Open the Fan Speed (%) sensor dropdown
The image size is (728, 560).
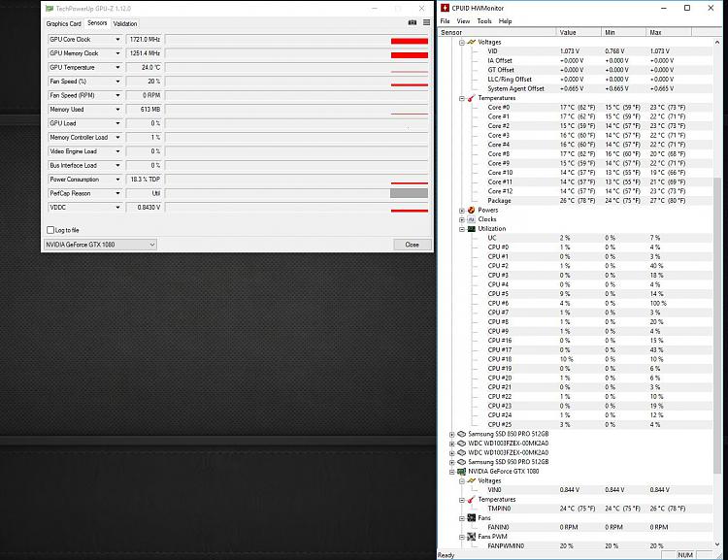[x=117, y=82]
